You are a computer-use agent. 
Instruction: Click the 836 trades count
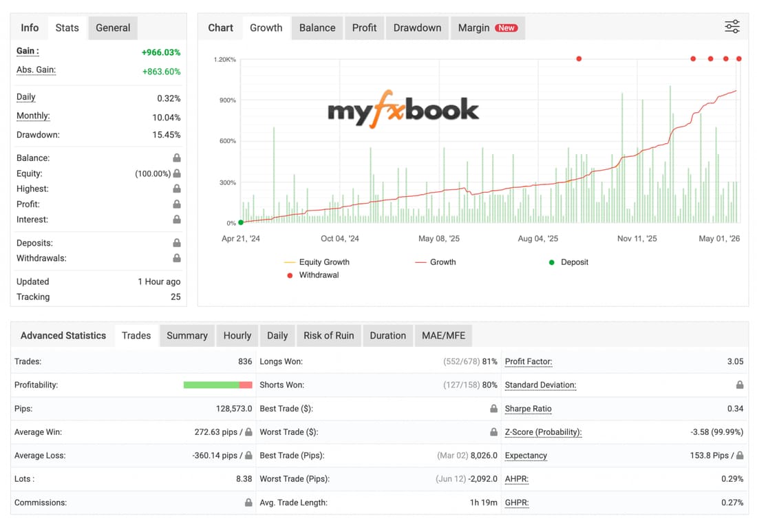pyautogui.click(x=245, y=361)
